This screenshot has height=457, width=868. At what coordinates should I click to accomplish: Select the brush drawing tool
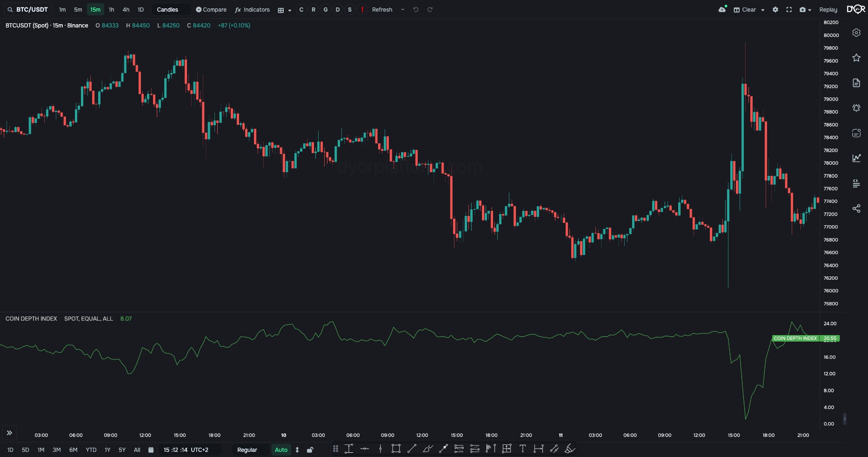[427, 449]
